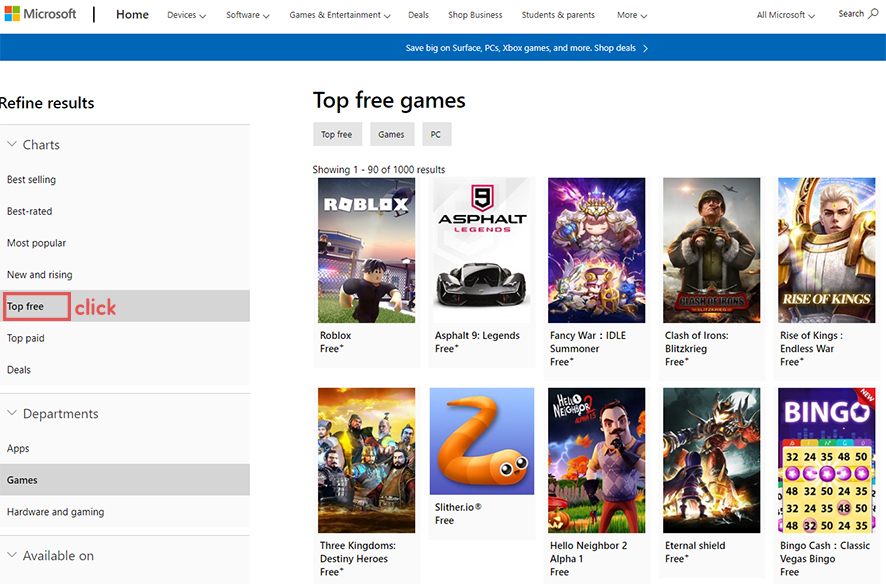Select the Games department filter
Screen dimensions: 886x584
[x=22, y=480]
